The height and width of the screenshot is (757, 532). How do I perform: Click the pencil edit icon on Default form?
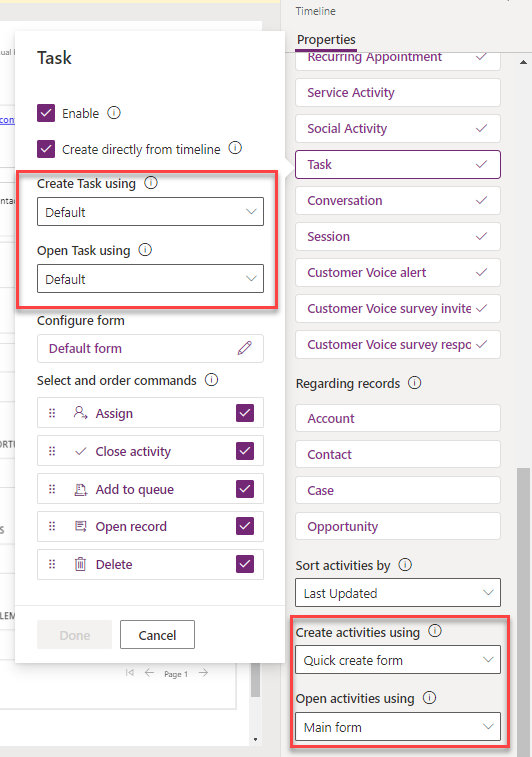pos(245,348)
